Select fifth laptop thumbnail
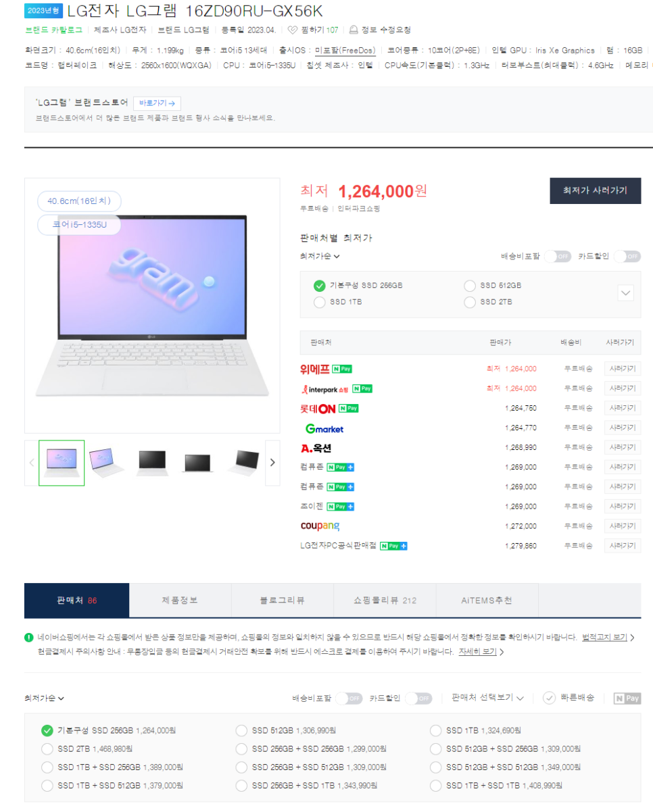Screen dimensions: 653x812 (243, 463)
